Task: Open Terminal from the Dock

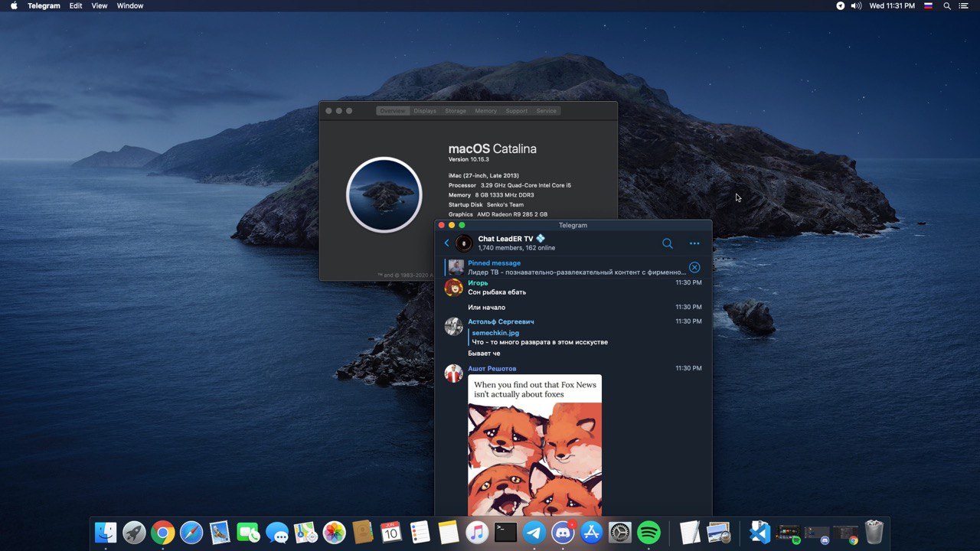Action: tap(505, 532)
